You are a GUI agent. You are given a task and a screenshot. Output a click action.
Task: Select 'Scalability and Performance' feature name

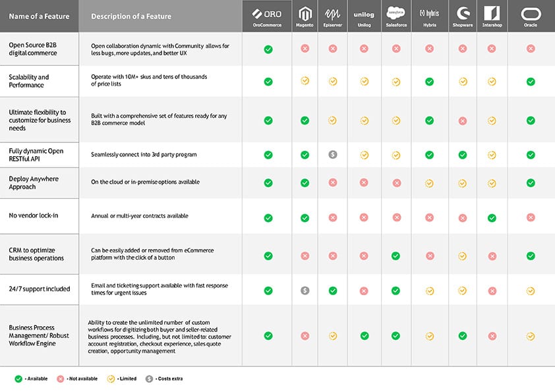pyautogui.click(x=28, y=81)
